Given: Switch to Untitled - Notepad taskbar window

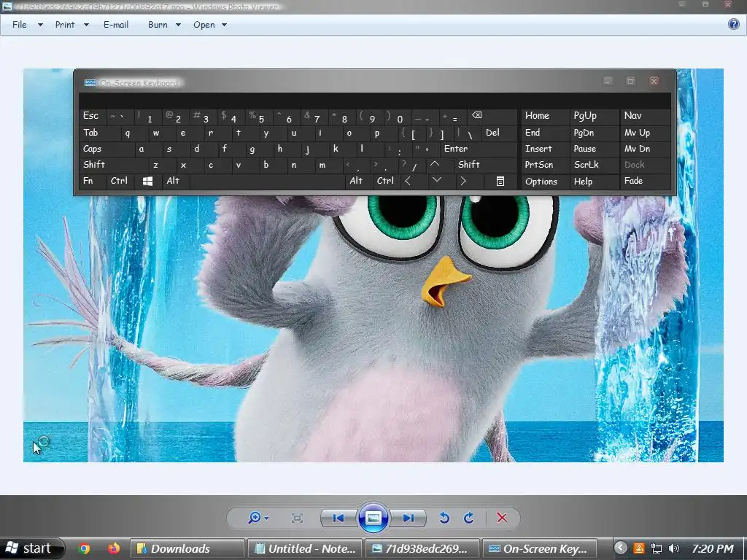Looking at the screenshot, I should coord(306,548).
